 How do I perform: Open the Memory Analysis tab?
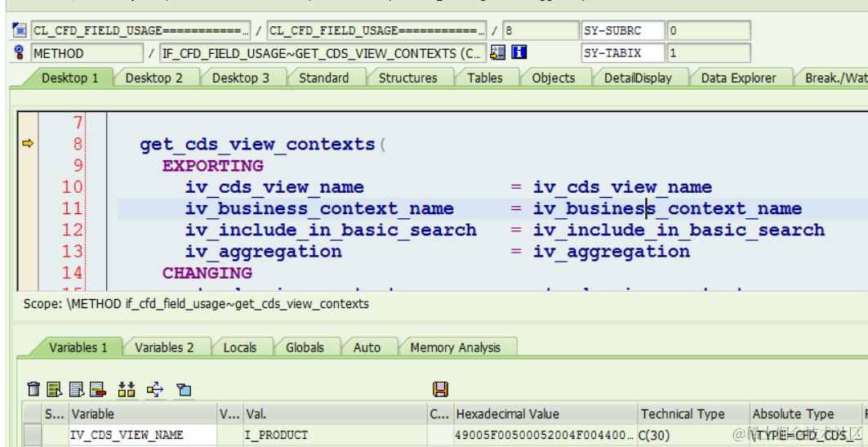tap(455, 348)
